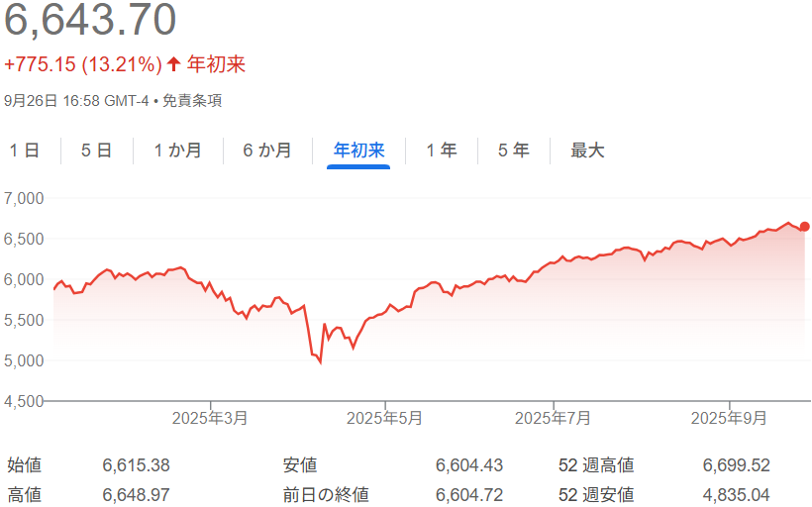Click the current price 6,643.70
Viewport: 812px width, 507px height.
90,22
